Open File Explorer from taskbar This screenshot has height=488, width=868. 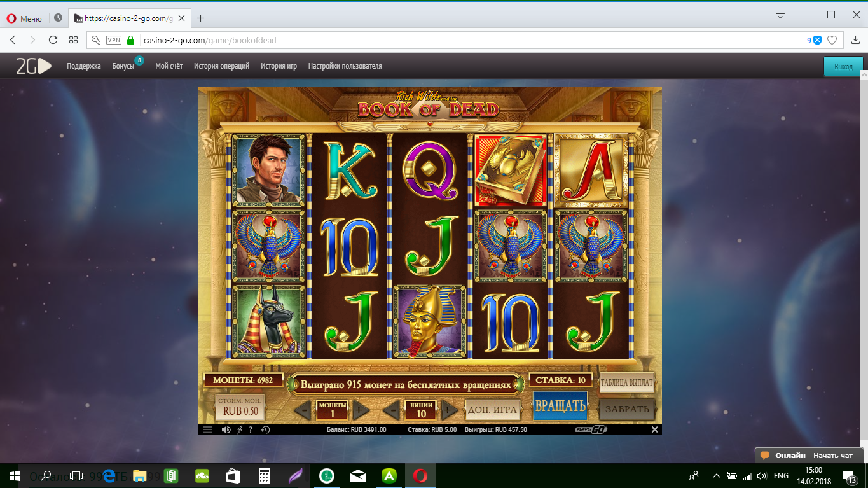[139, 475]
